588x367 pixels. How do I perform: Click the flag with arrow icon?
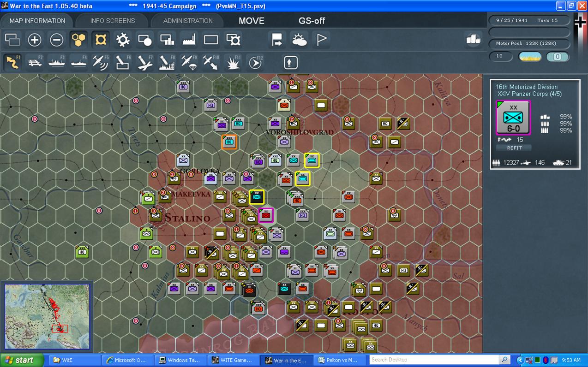pyautogui.click(x=277, y=40)
